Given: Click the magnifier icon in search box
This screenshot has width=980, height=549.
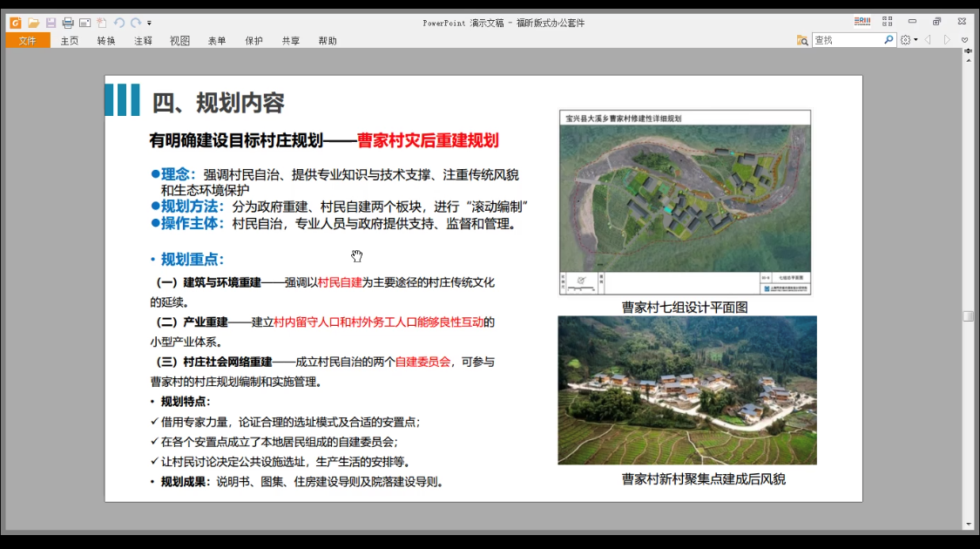Looking at the screenshot, I should [889, 40].
